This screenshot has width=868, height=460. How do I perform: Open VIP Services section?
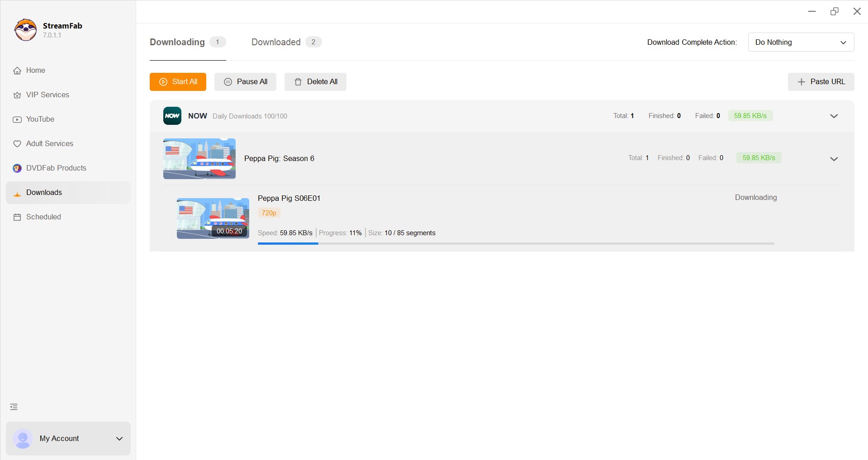click(x=47, y=95)
